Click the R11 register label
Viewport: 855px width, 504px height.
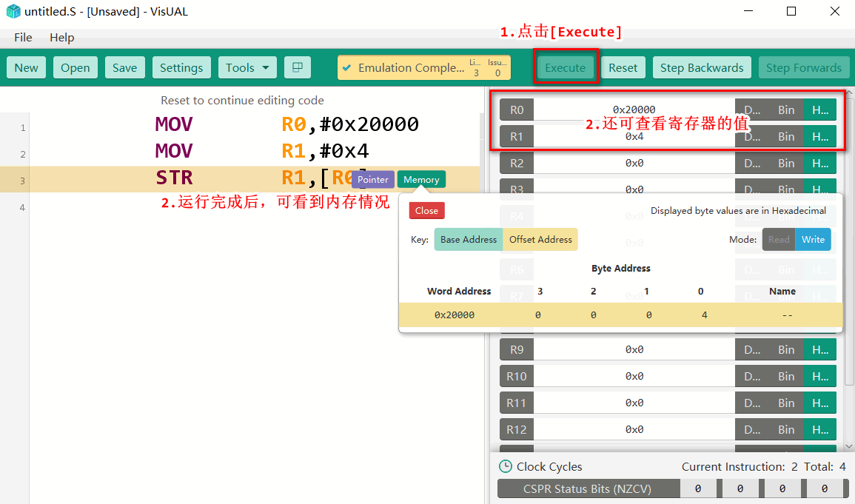517,403
